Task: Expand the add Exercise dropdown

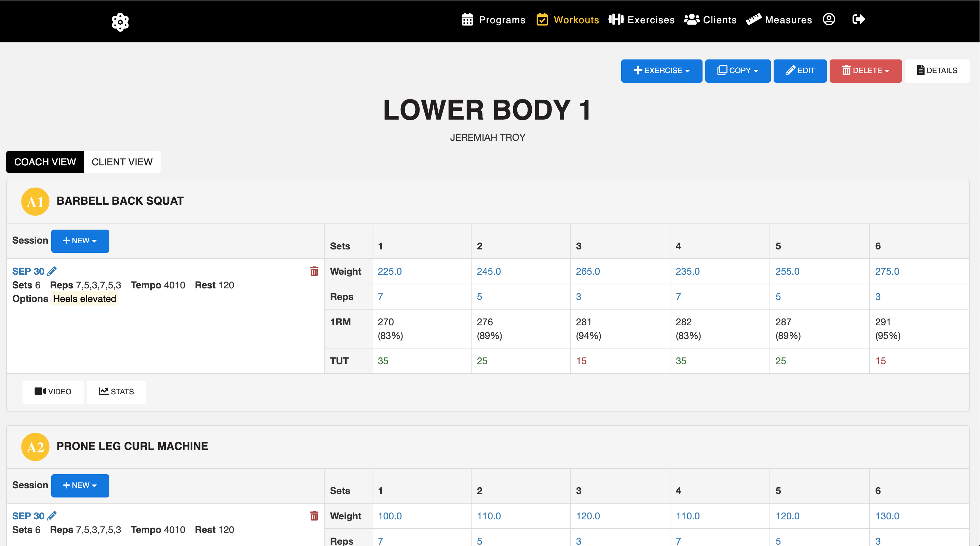Action: pyautogui.click(x=662, y=70)
